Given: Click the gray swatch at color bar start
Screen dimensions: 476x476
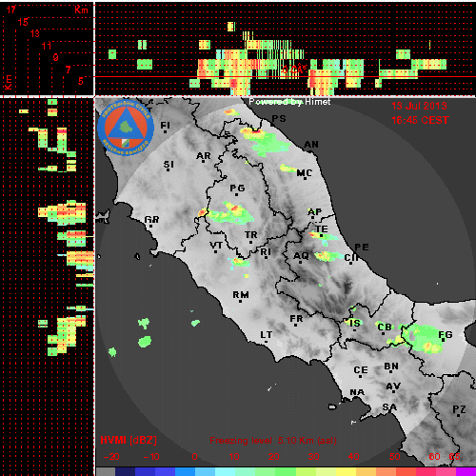Looking at the screenshot, I should tap(106, 471).
